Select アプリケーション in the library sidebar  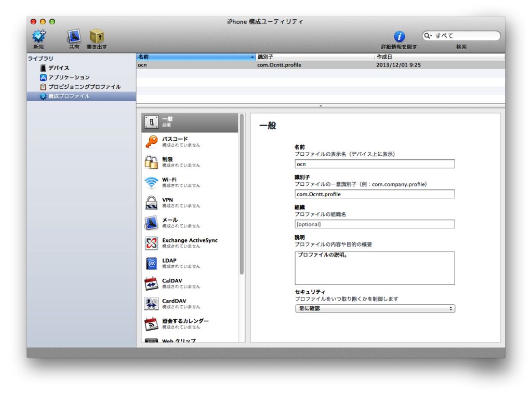[69, 77]
